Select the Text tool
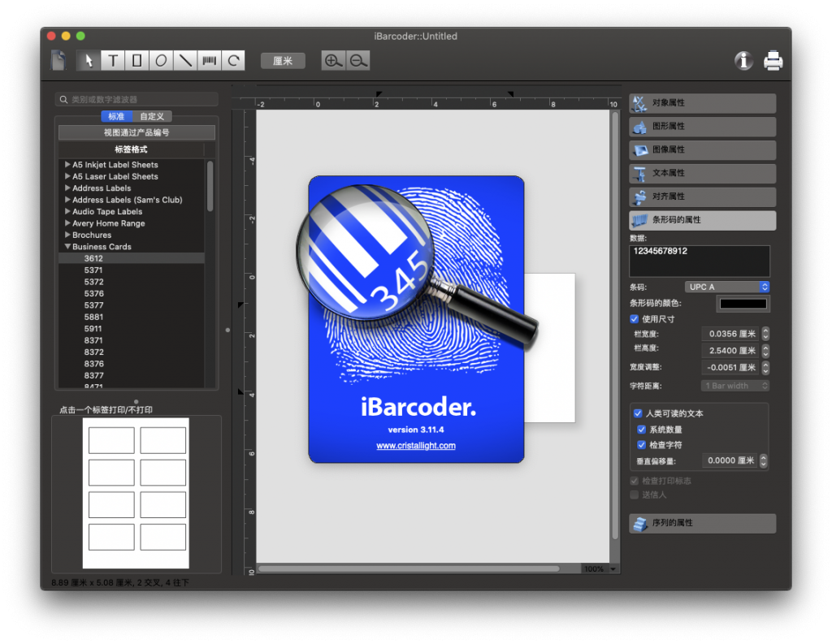Image resolution: width=832 pixels, height=644 pixels. pos(113,60)
